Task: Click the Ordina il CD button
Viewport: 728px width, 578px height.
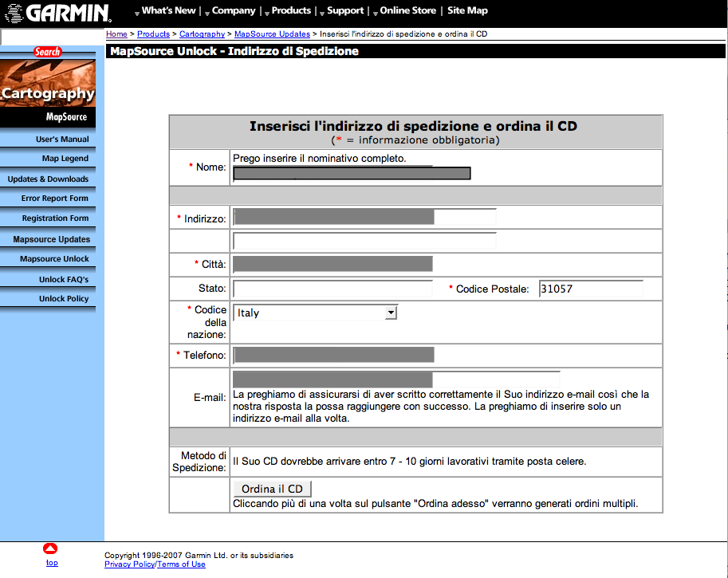Action: click(272, 489)
